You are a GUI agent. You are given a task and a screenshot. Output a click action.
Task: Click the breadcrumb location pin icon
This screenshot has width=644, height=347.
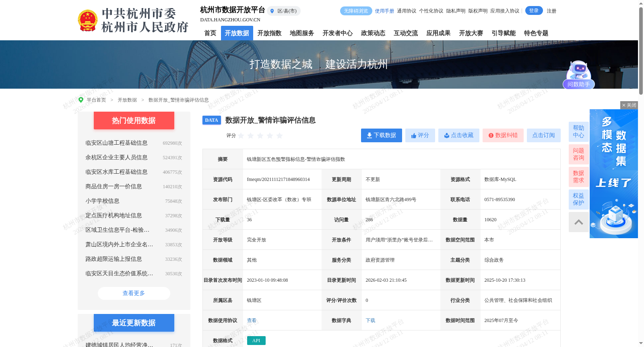(81, 100)
